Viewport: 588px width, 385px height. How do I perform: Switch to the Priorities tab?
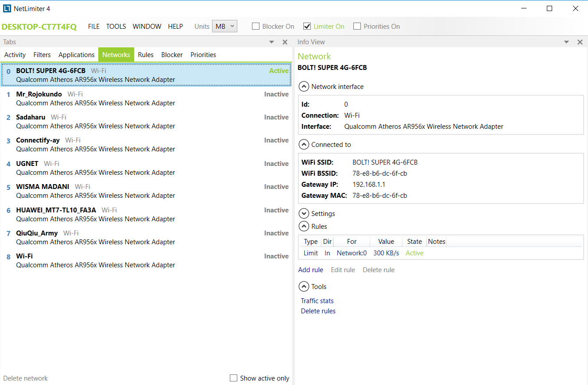click(x=203, y=55)
